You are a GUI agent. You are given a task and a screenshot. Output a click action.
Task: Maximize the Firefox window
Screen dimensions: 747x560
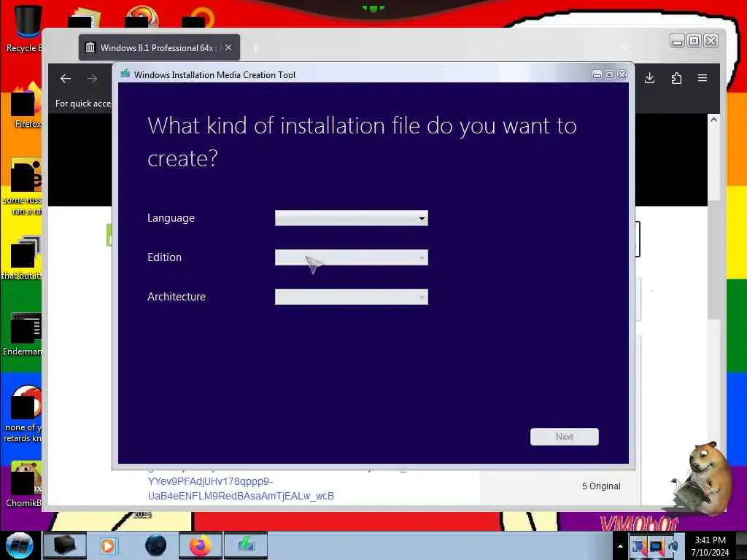(x=694, y=42)
